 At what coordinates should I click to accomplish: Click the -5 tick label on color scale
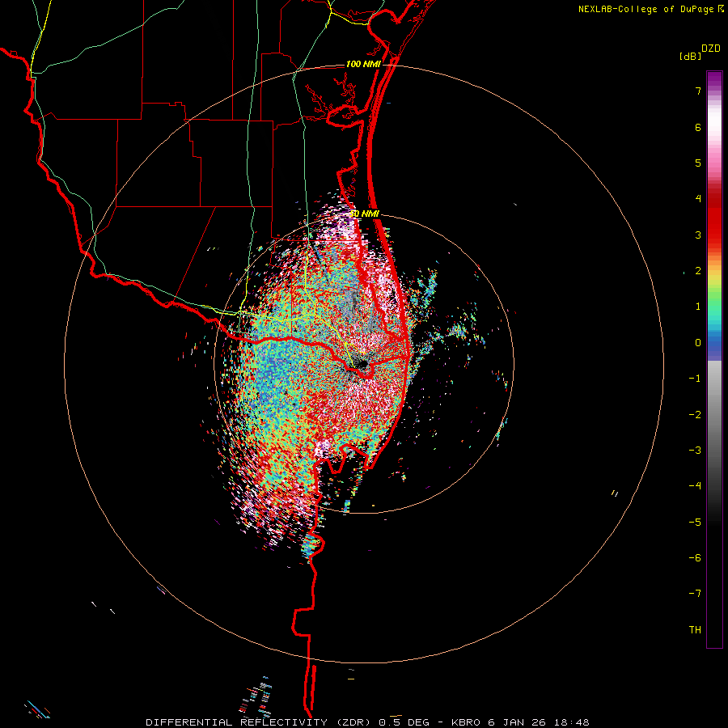[x=695, y=523]
